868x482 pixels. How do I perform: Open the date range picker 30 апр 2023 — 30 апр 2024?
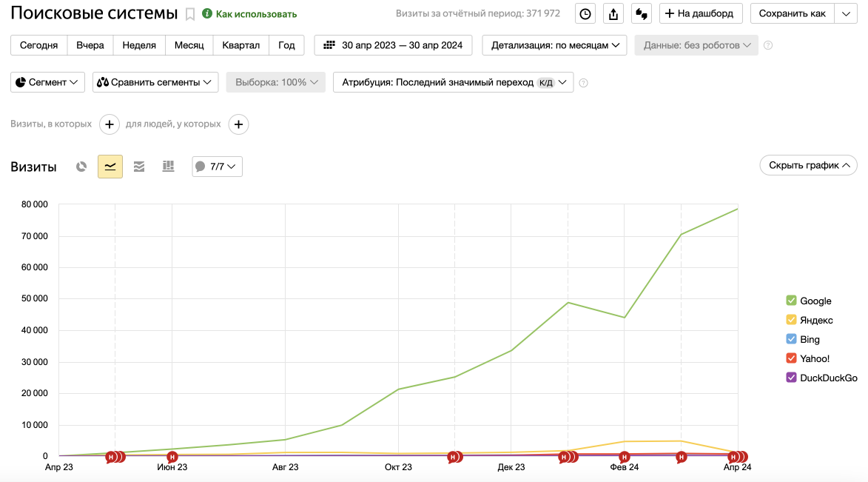point(393,45)
